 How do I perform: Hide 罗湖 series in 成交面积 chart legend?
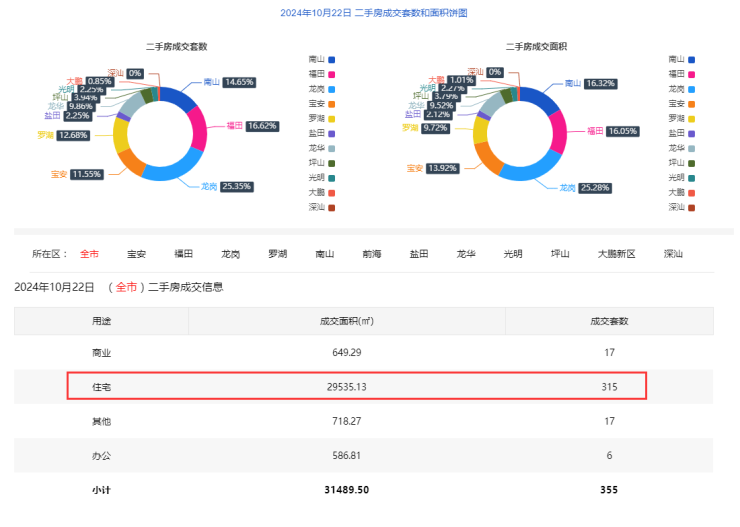682,118
